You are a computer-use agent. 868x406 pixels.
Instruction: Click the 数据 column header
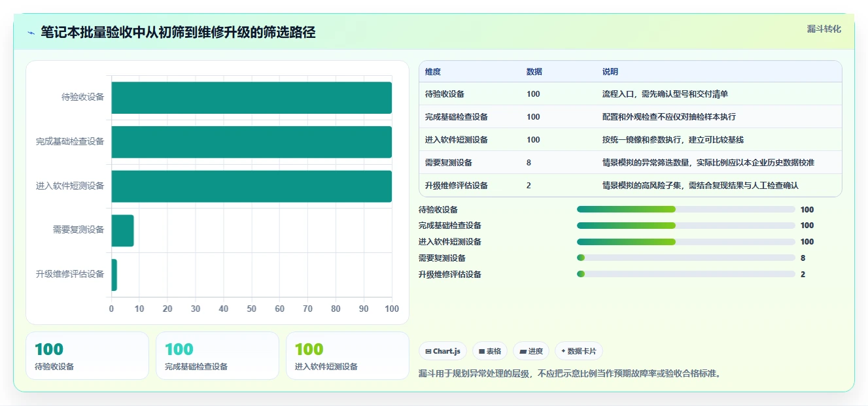coord(534,72)
